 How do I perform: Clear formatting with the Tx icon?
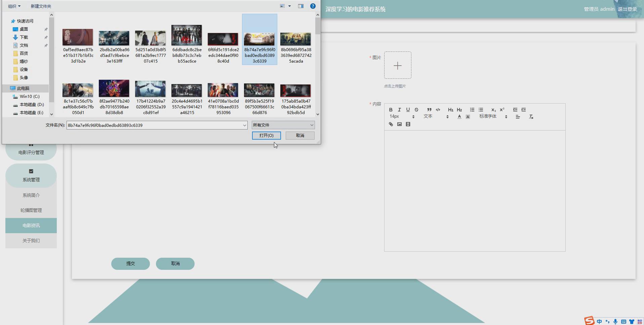pyautogui.click(x=531, y=117)
